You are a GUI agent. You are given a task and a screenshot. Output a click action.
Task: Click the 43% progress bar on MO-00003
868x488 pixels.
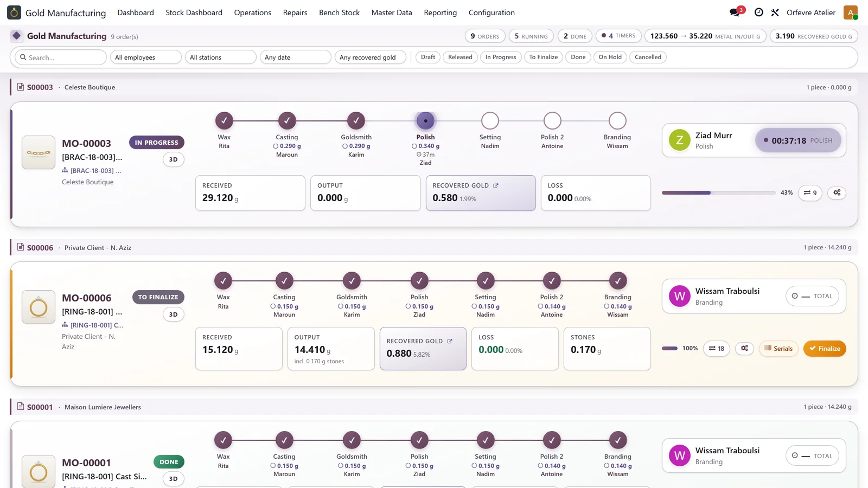[718, 192]
